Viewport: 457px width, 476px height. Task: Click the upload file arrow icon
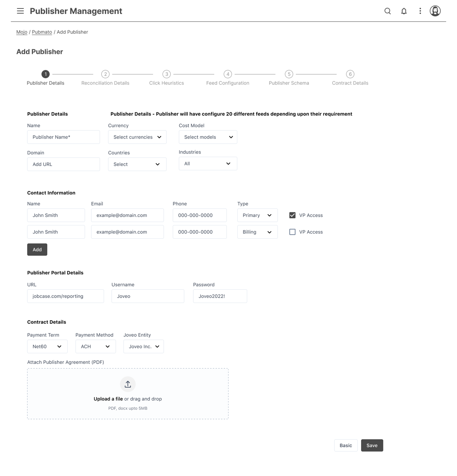(x=128, y=384)
